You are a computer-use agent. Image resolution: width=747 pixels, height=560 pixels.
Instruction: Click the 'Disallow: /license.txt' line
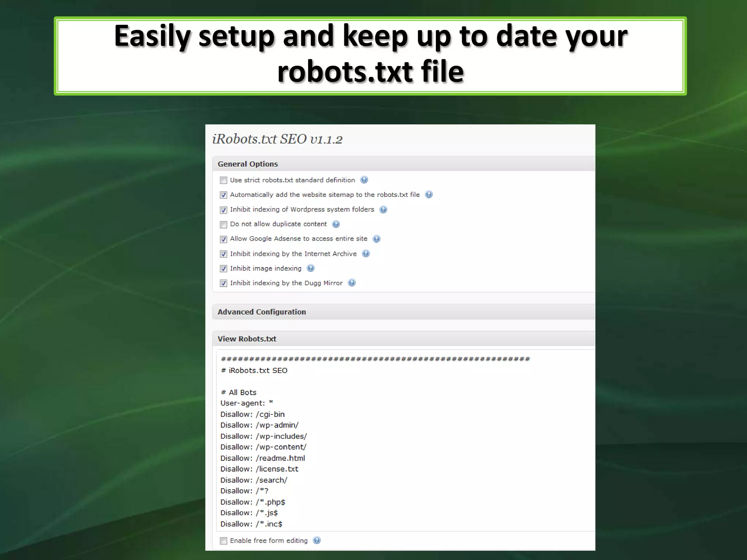pos(259,469)
